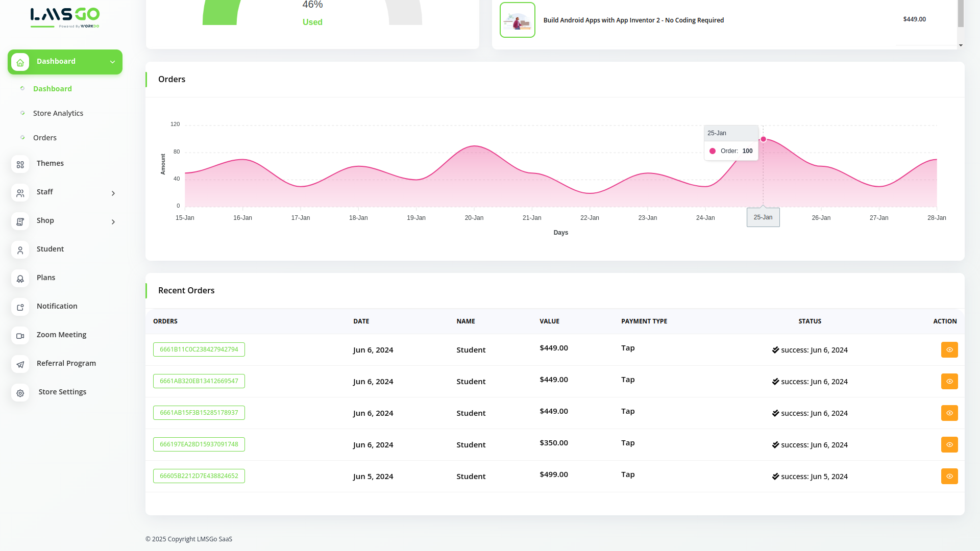Click the Student person icon
Image resolution: width=980 pixels, height=551 pixels.
tap(20, 250)
